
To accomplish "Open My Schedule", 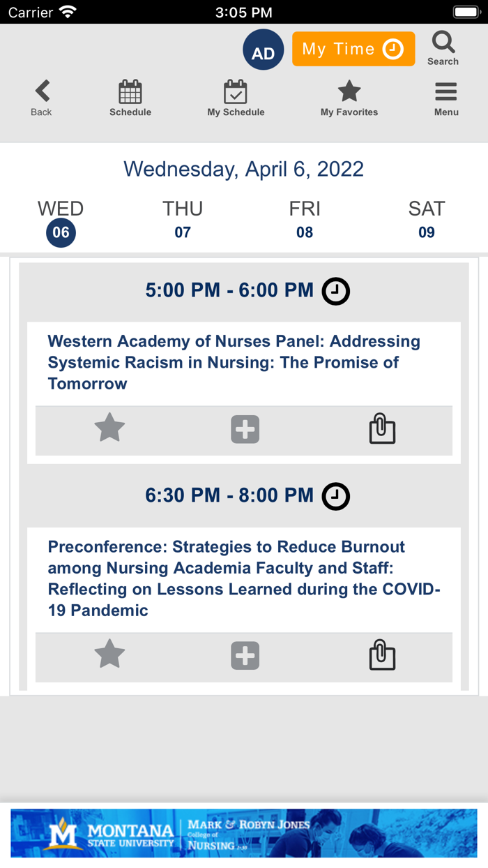I will point(236,98).
